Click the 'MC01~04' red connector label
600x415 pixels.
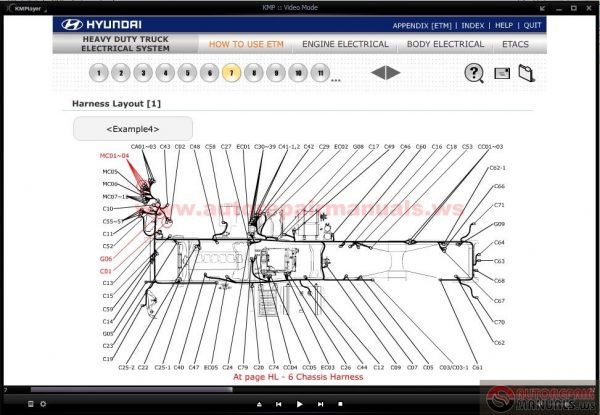(114, 156)
